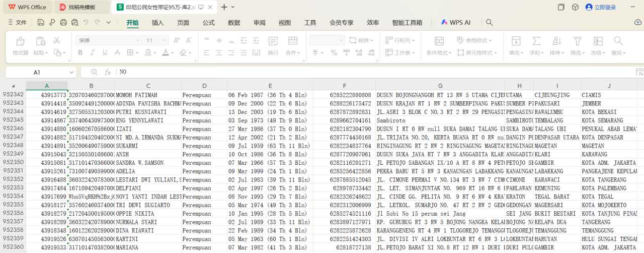
Task: Expand the quick access toolbar chevron
Action: [109, 23]
